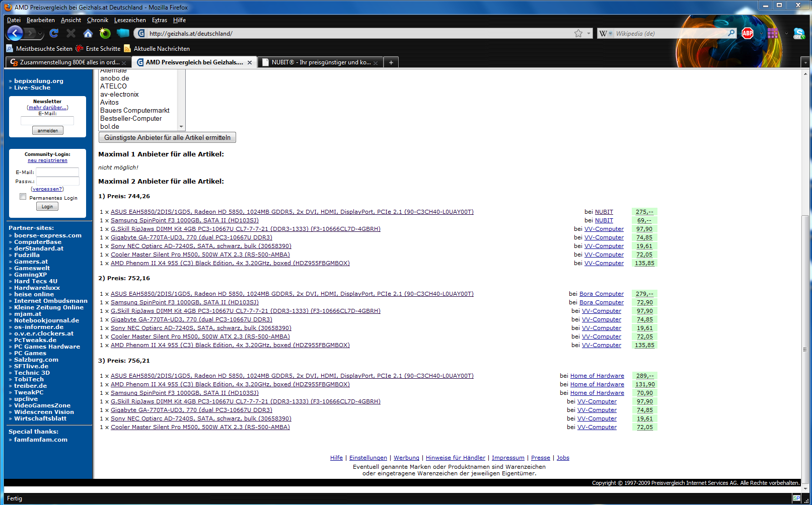The width and height of the screenshot is (812, 505).
Task: Switch to the NUBIT tab
Action: click(x=320, y=62)
